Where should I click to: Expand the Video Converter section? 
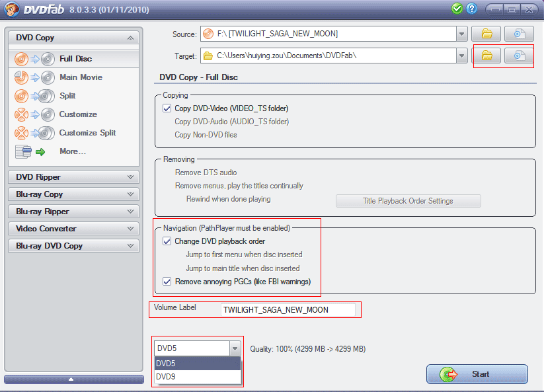(130, 229)
